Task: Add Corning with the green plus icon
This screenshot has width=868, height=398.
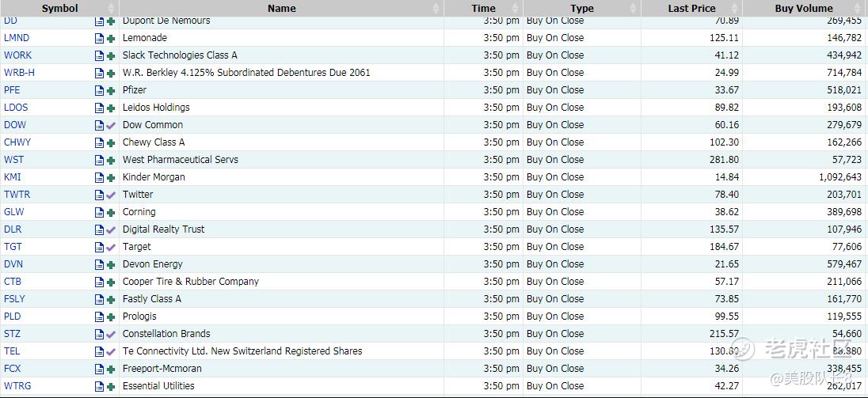Action: (111, 213)
